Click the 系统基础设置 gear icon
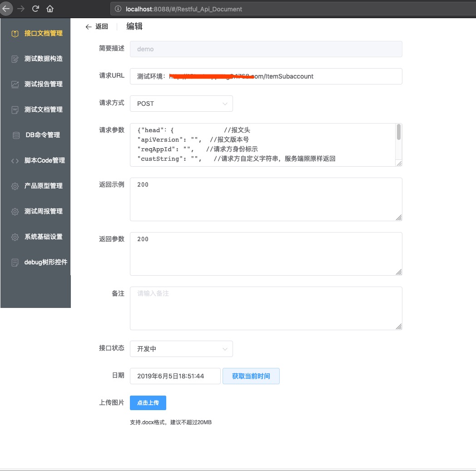The image size is (476, 471). 15,237
